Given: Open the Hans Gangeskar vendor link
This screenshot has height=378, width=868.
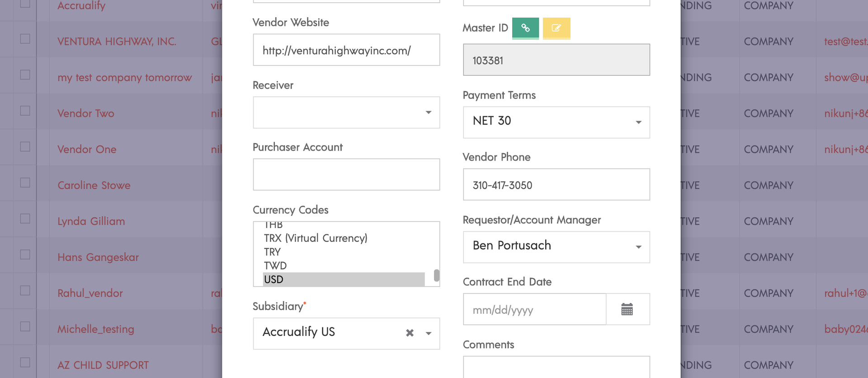Looking at the screenshot, I should pos(98,257).
